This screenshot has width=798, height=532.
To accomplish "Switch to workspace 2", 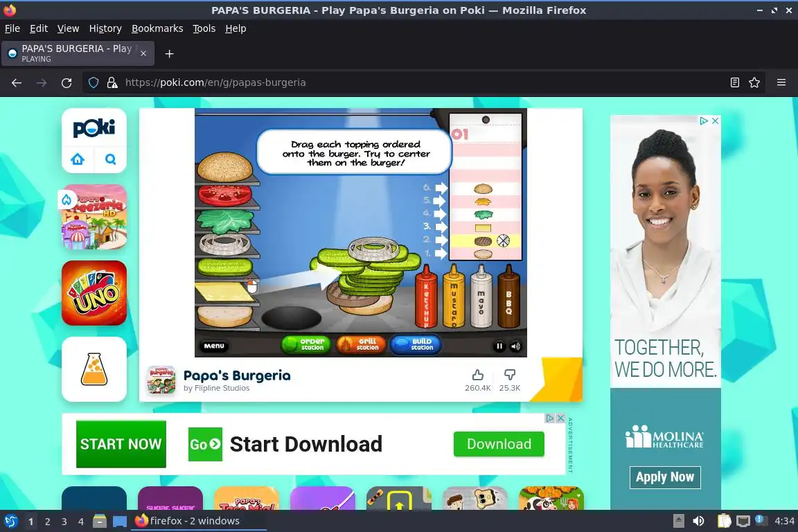I will 47,522.
